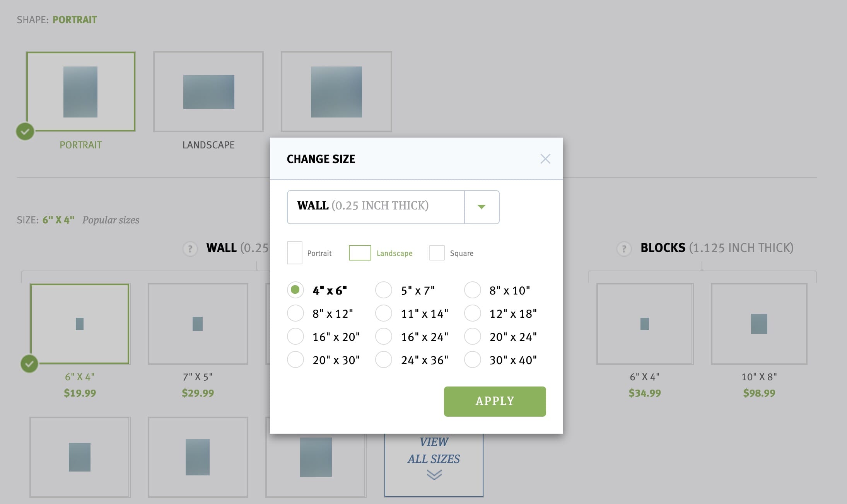Select the Square orientation icon in dialog

click(437, 253)
